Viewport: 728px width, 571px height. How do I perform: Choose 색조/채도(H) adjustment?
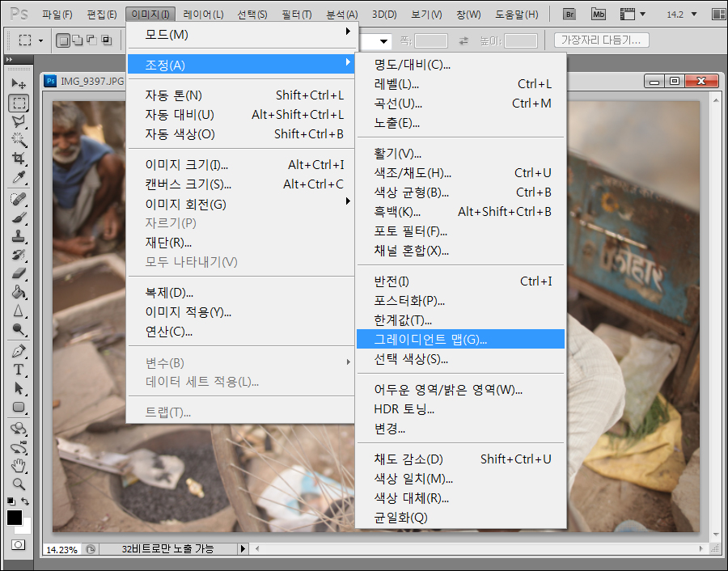460,173
